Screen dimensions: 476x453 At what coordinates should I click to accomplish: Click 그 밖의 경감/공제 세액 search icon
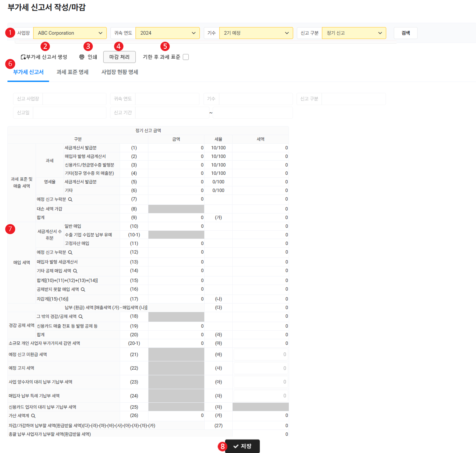(81, 317)
